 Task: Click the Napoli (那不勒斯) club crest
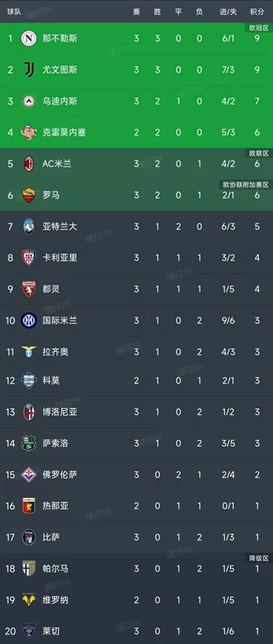pyautogui.click(x=28, y=38)
